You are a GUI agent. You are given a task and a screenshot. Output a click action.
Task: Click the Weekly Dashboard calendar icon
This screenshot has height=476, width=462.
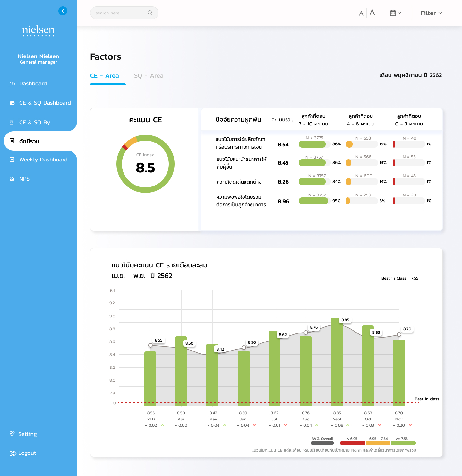[12, 160]
